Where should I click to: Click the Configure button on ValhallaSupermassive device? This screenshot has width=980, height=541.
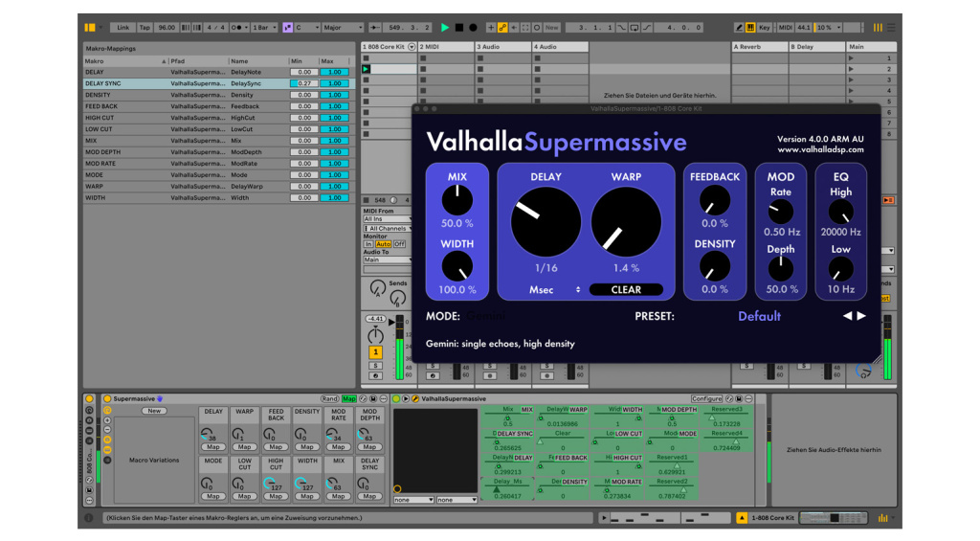tap(707, 398)
